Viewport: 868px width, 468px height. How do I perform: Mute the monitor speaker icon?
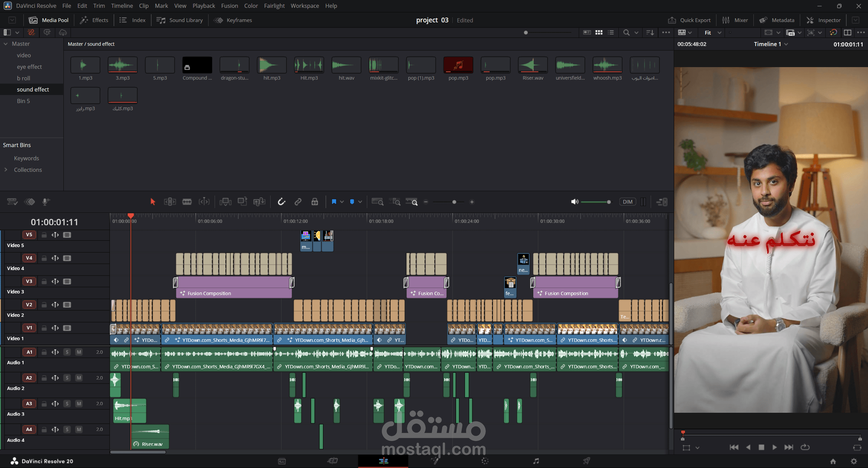[574, 202]
